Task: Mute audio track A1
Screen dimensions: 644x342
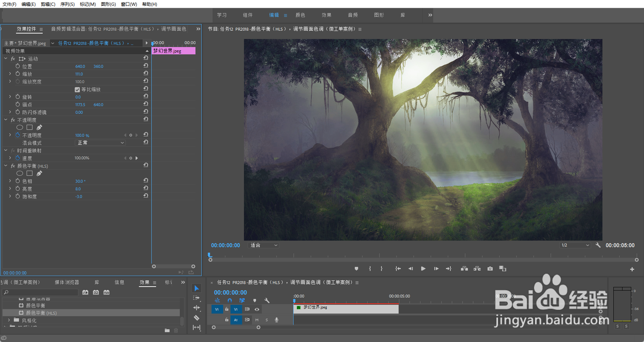Action: point(257,320)
